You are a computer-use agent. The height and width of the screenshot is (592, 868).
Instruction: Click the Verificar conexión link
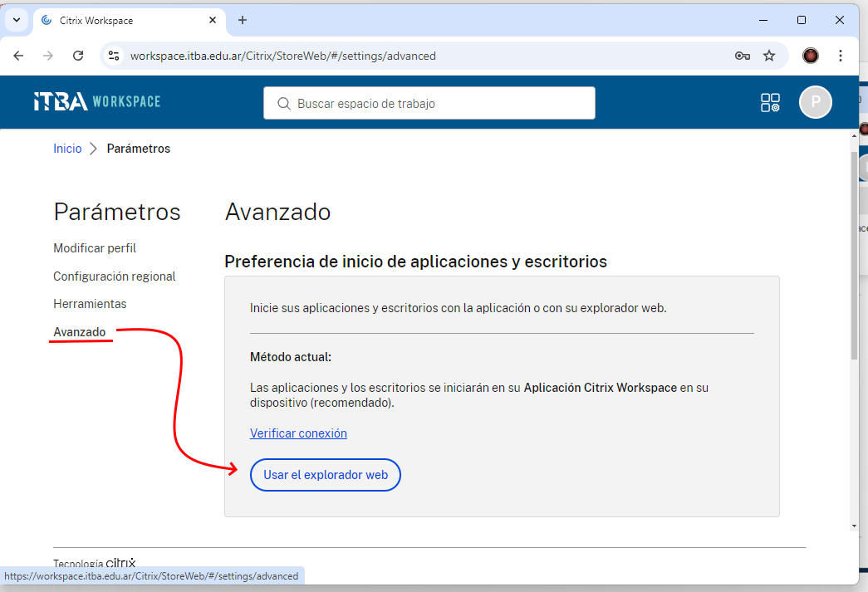(298, 433)
